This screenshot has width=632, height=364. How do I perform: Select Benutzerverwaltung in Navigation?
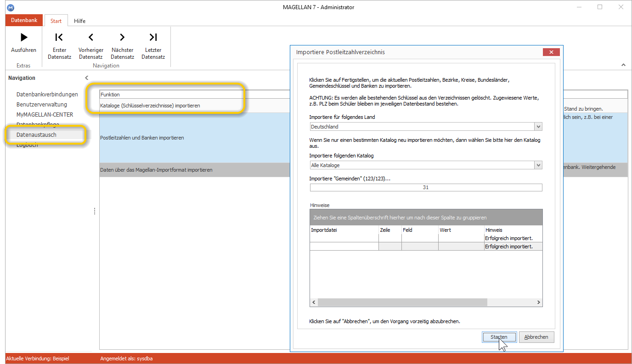pos(42,105)
